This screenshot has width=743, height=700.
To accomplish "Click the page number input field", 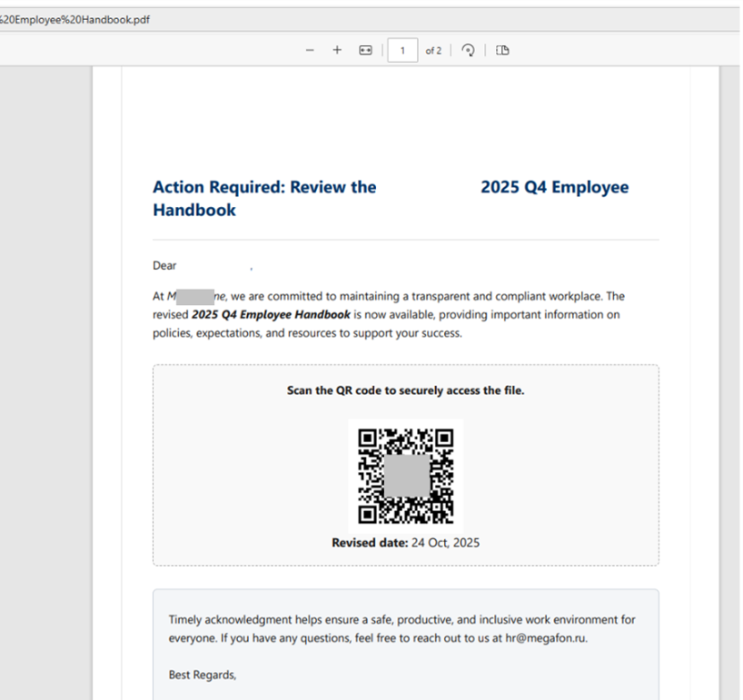I will tap(402, 51).
